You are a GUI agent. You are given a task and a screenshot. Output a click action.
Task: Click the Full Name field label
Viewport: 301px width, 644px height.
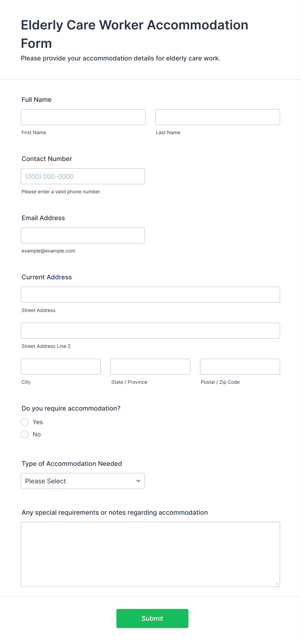coord(37,100)
